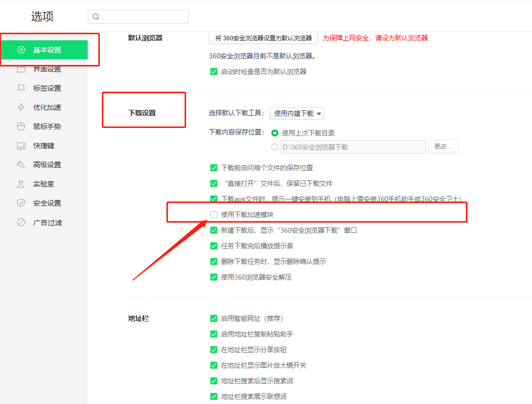Click the 实验室 flask icon
532x404 pixels.
pos(21,184)
